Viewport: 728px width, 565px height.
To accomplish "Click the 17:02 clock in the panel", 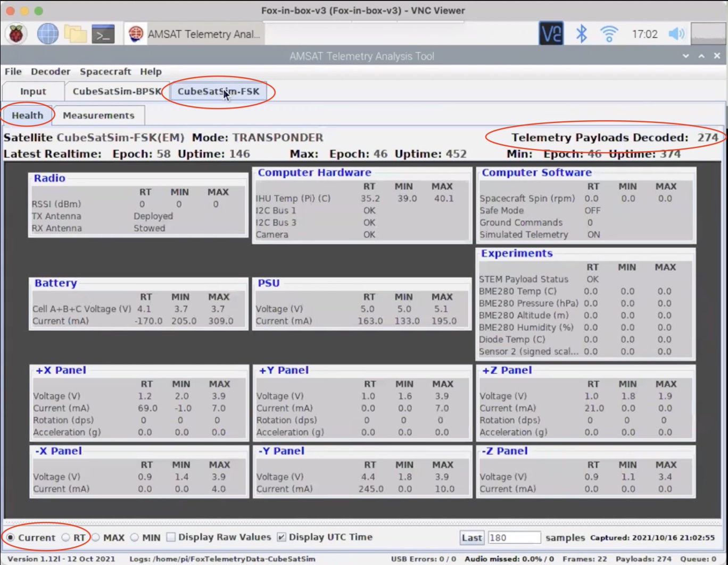I will (x=644, y=34).
